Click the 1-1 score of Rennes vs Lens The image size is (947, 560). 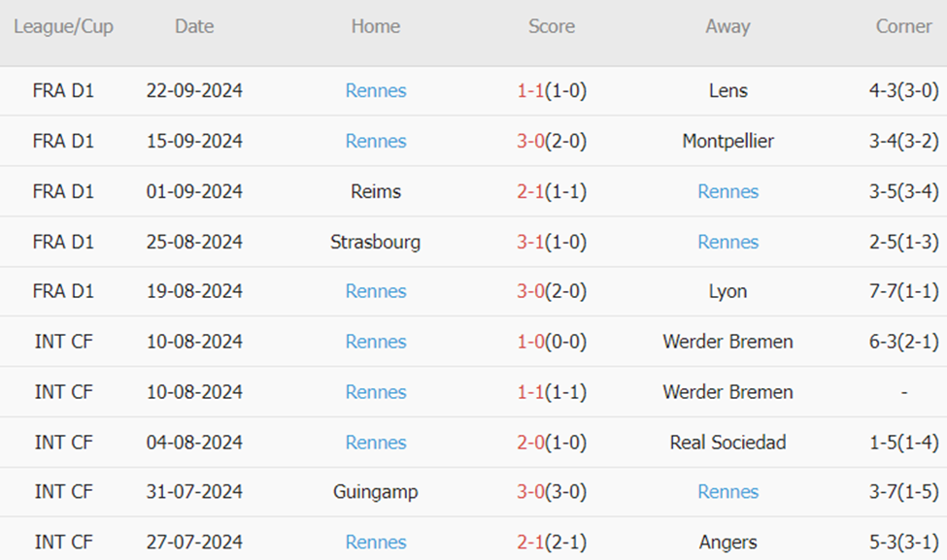(x=530, y=91)
